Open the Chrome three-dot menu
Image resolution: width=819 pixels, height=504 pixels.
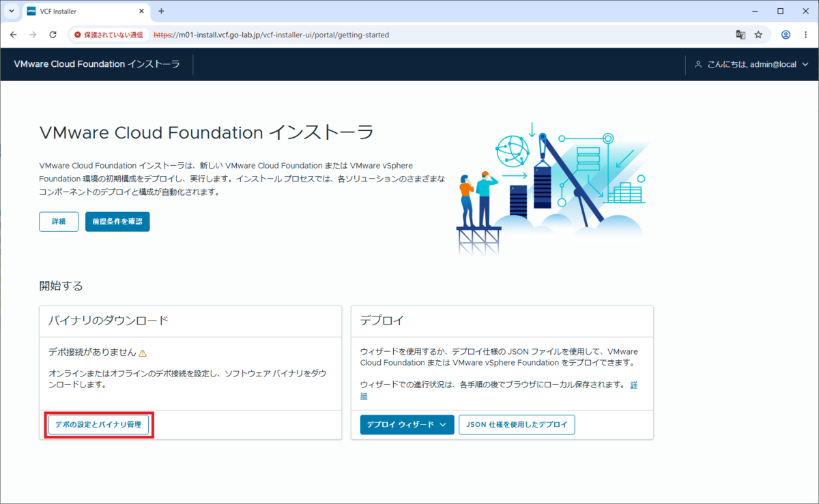(805, 34)
